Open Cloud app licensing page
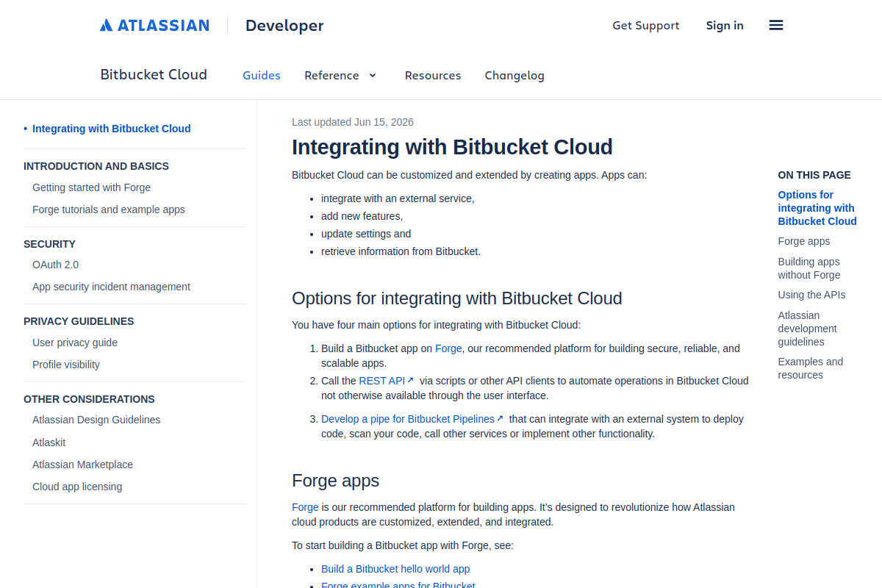This screenshot has width=882, height=588. point(77,487)
